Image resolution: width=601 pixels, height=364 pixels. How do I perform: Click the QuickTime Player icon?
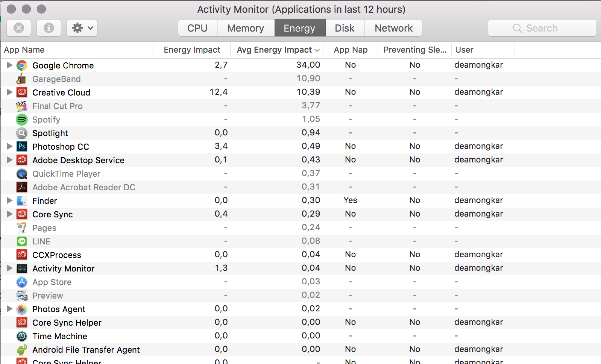coord(22,174)
